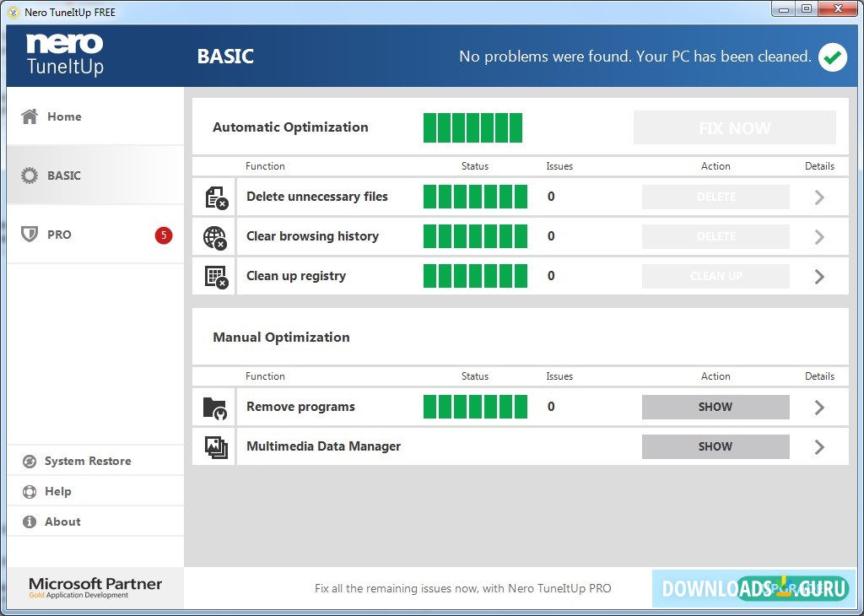
Task: Click the Nero TuneItUp logo
Action: tap(65, 54)
